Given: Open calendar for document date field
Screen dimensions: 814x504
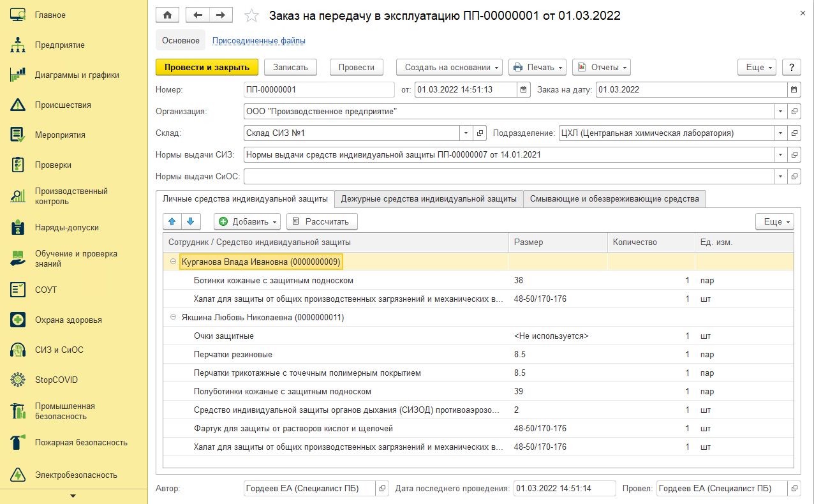Looking at the screenshot, I should (x=524, y=89).
